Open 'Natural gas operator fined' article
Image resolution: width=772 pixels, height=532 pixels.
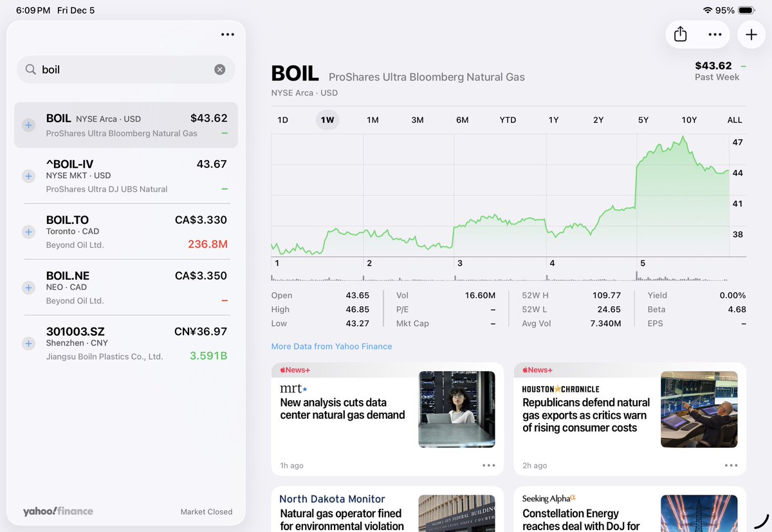coord(387,509)
